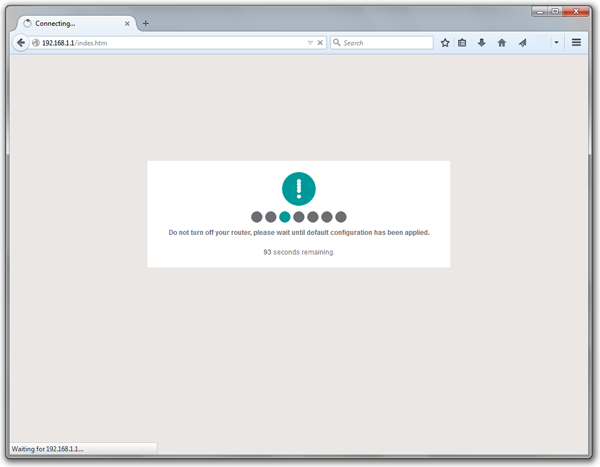This screenshot has width=600, height=467.
Task: Stop loading the page with X button
Action: click(320, 43)
